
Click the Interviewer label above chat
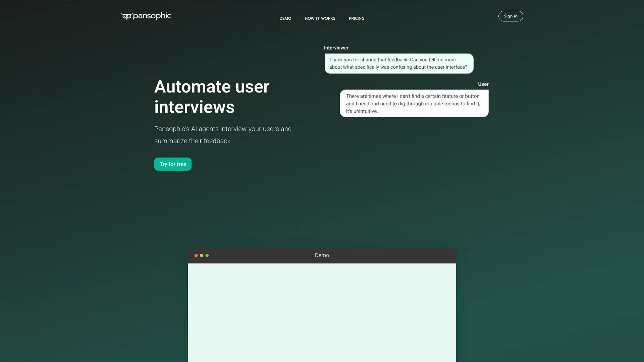tap(336, 48)
